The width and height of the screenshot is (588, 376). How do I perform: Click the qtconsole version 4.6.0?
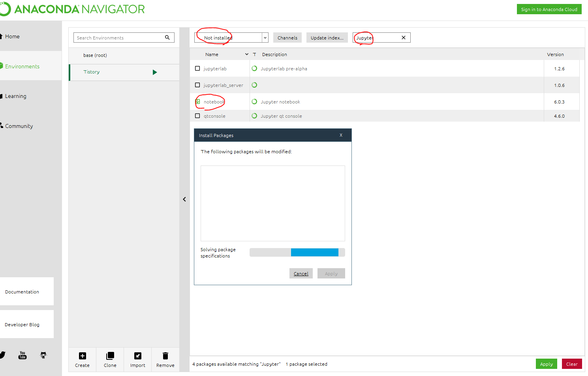(x=559, y=116)
